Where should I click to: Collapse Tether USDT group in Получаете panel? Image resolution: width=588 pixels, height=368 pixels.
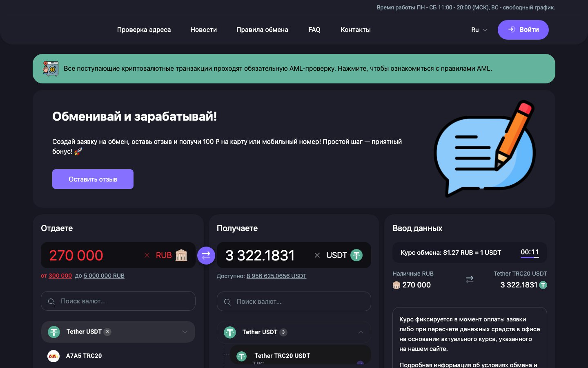tap(294, 332)
